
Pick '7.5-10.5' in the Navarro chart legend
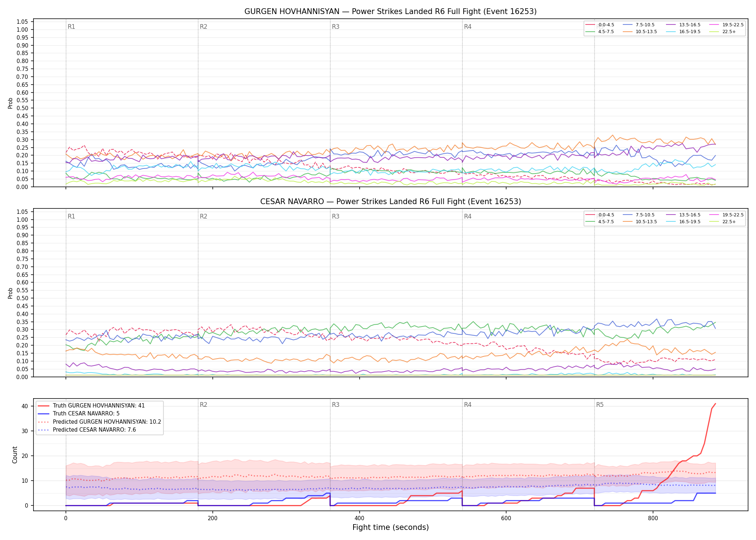click(639, 215)
